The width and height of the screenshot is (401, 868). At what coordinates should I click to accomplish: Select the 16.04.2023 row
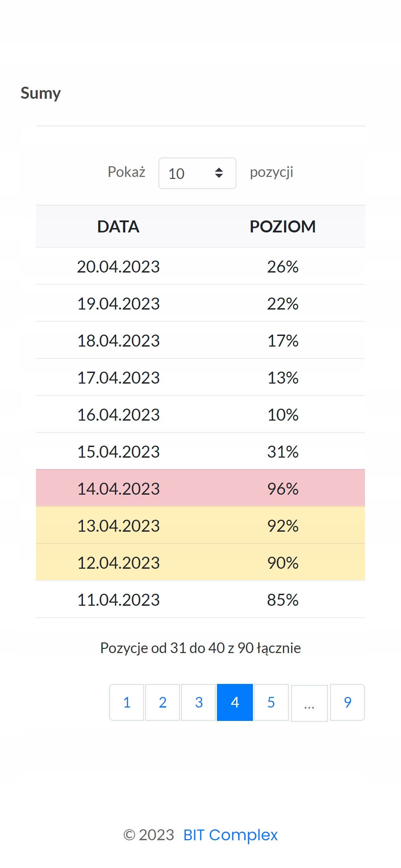click(200, 414)
